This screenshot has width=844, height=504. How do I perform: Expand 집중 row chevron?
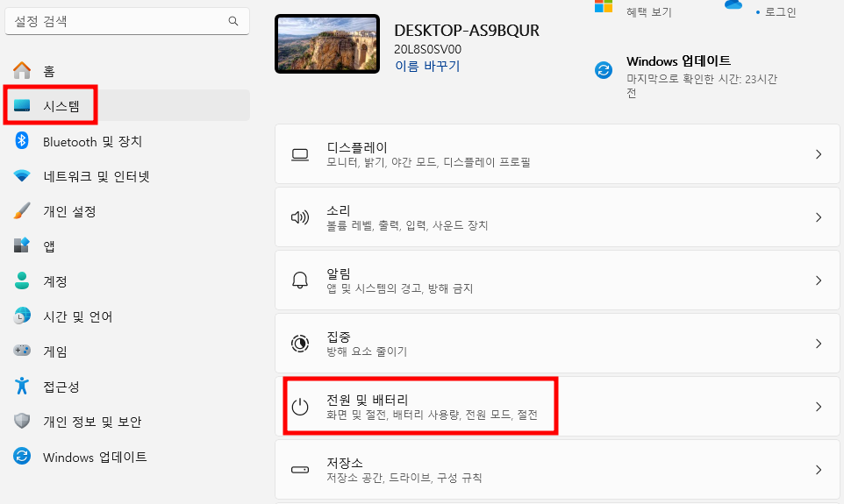click(x=819, y=344)
